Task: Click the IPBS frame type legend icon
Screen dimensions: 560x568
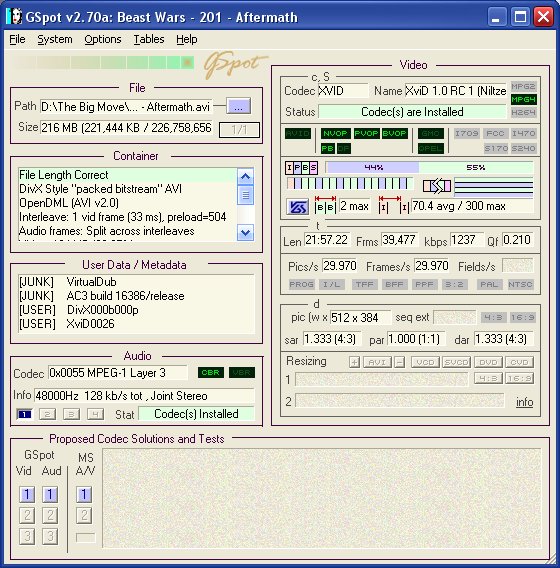Action: [x=301, y=168]
